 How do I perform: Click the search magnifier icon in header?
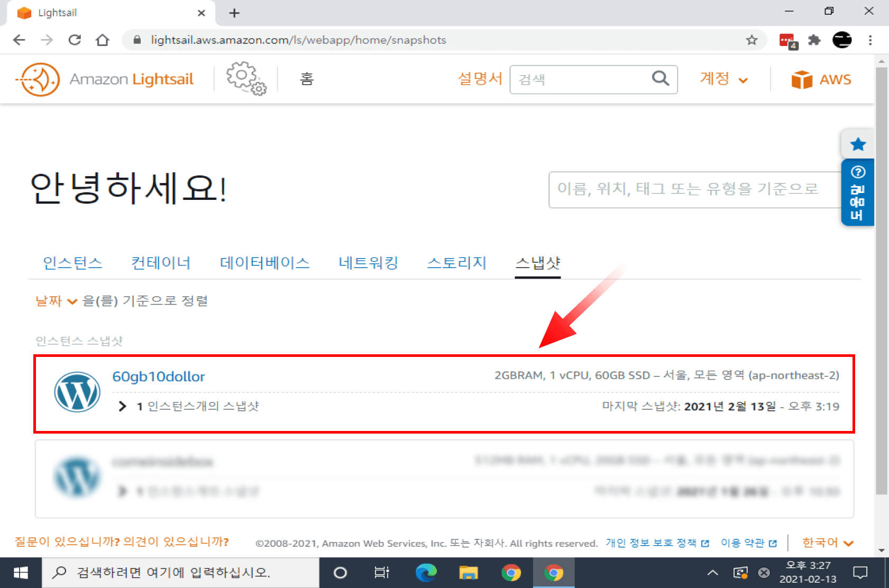pos(660,79)
